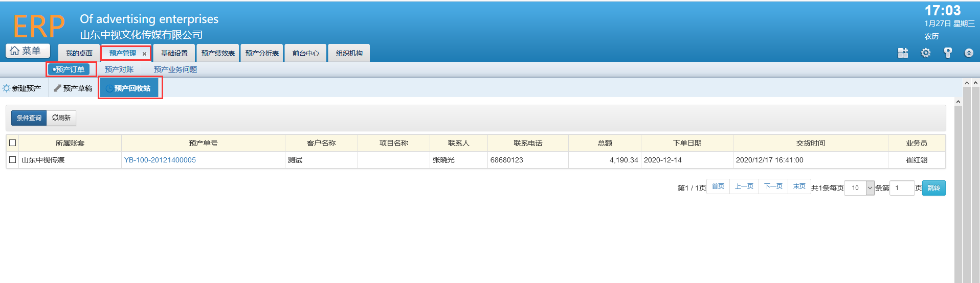Click the 项目名称 column header

pyautogui.click(x=394, y=143)
